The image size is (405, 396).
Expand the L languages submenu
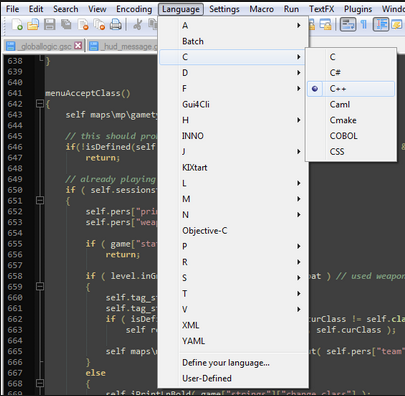[233, 183]
